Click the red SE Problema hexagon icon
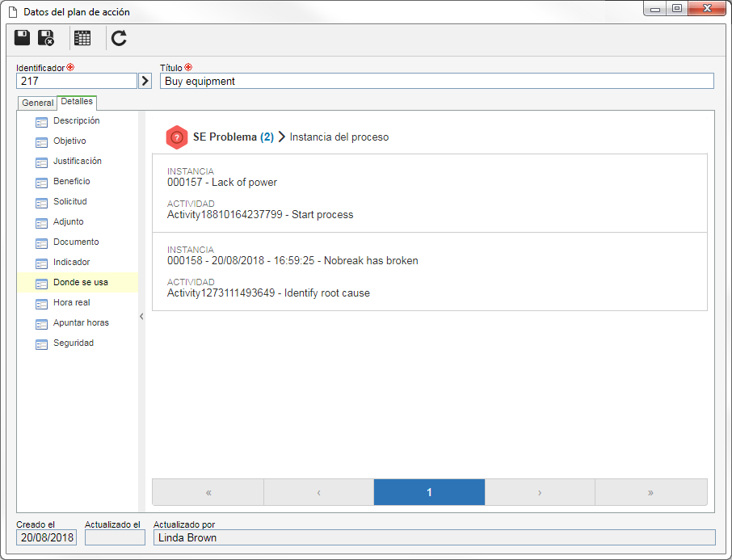 [x=177, y=137]
